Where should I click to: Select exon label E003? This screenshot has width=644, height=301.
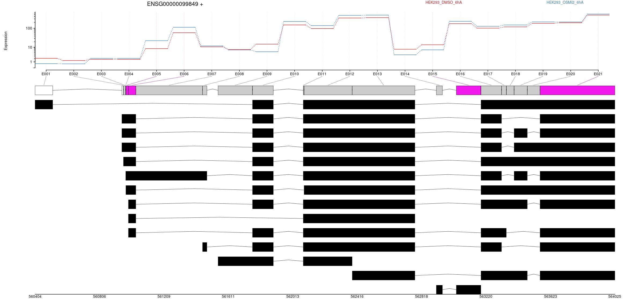[101, 74]
